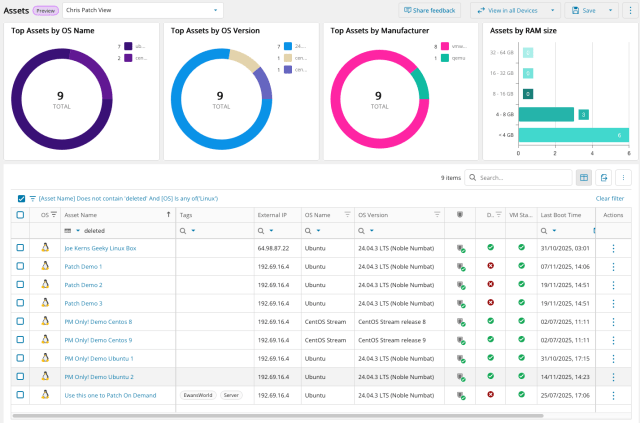The width and height of the screenshot is (640, 423).
Task: Click the Clear filter link
Action: (x=609, y=198)
